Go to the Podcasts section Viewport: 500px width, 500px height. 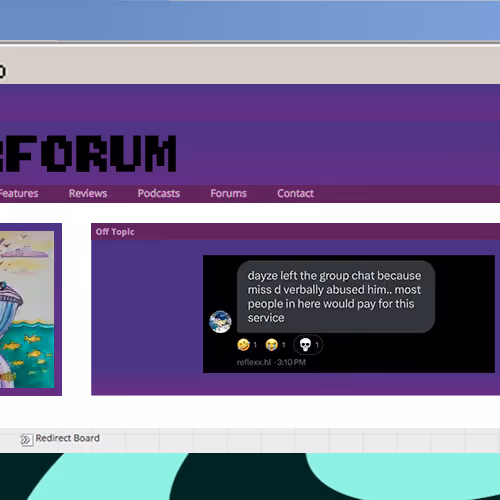(159, 193)
